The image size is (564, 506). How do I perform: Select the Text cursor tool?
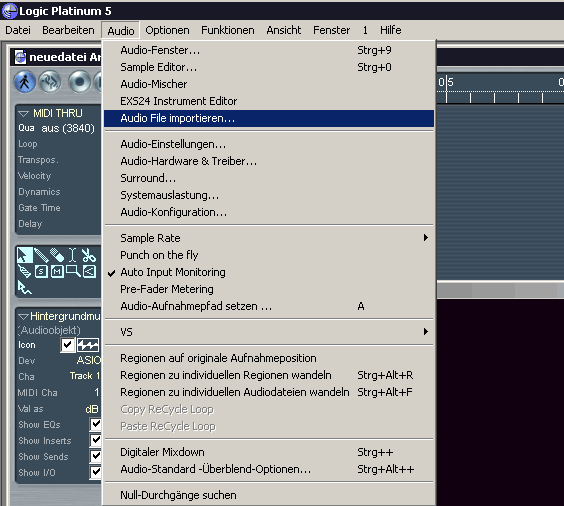[72, 255]
